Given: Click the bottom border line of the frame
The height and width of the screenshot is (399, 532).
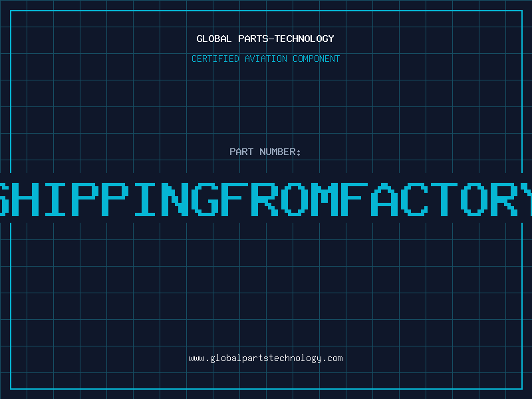Looking at the screenshot, I should pos(266,388).
